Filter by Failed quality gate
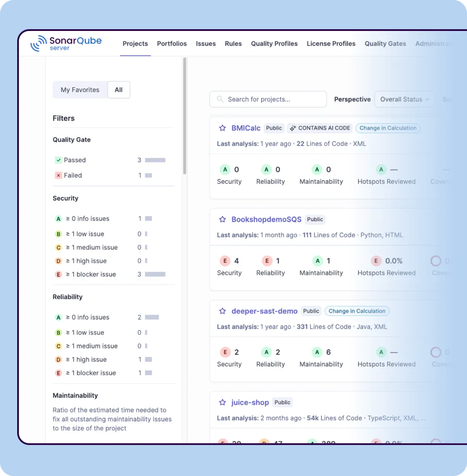Image resolution: width=467 pixels, height=476 pixels. coord(73,175)
